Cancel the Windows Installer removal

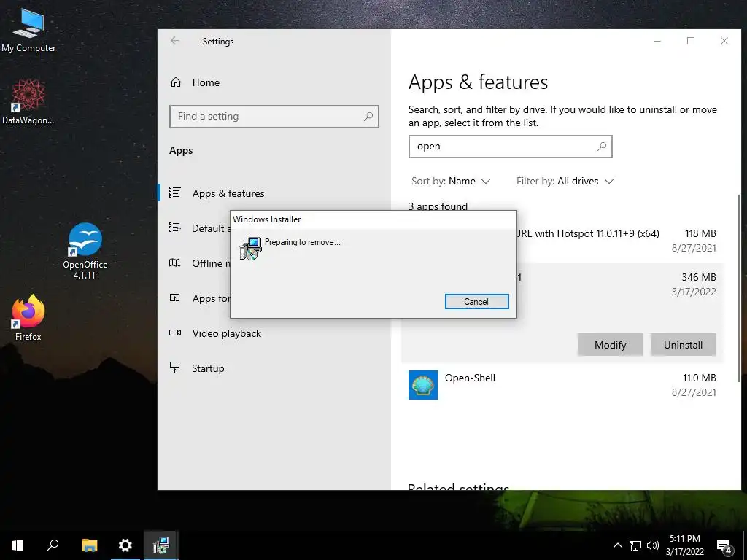point(477,301)
